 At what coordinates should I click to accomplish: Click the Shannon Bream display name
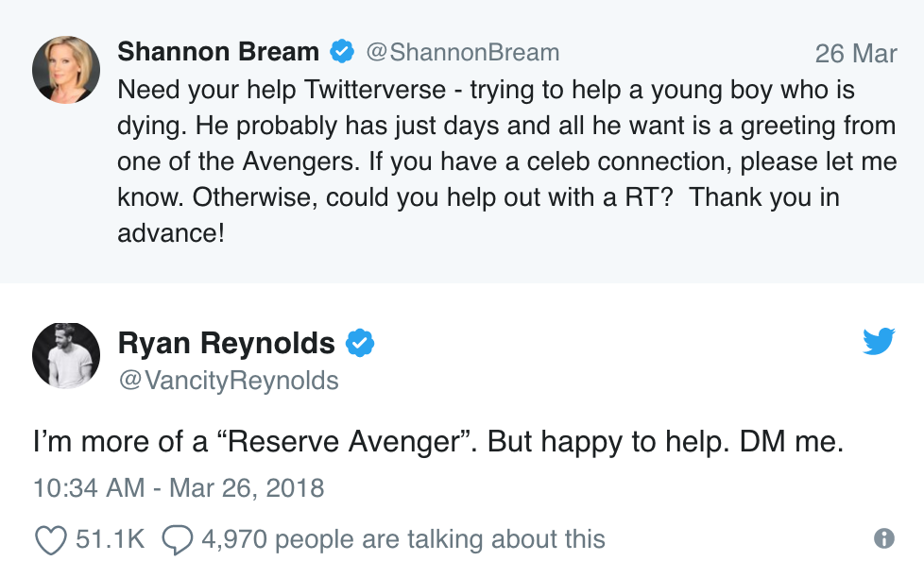[x=218, y=51]
